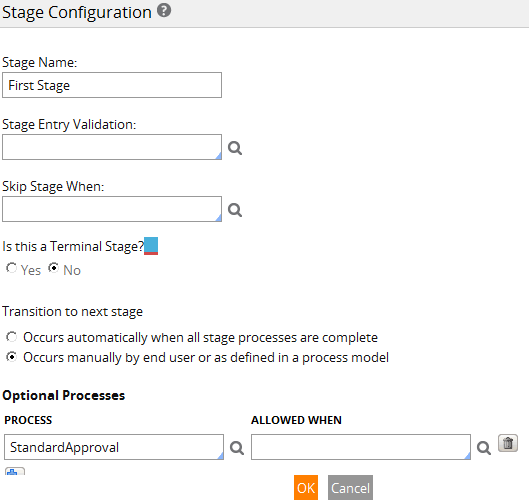This screenshot has width=529, height=500.
Task: Search for an optional Process
Action: click(x=237, y=448)
